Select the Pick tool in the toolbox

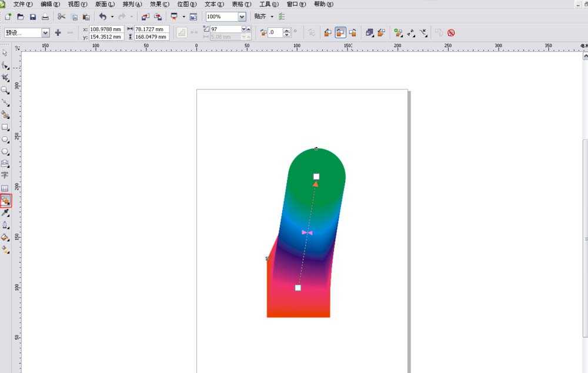(5, 52)
